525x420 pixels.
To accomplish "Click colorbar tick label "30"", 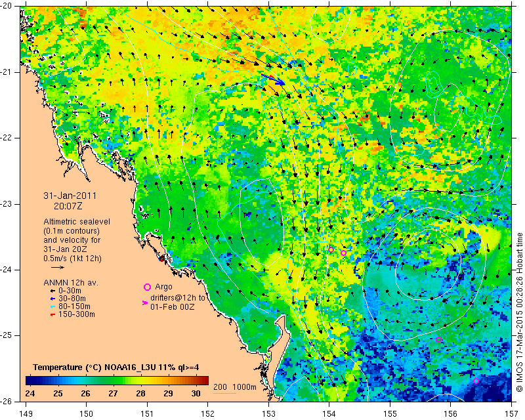I will coord(196,393).
